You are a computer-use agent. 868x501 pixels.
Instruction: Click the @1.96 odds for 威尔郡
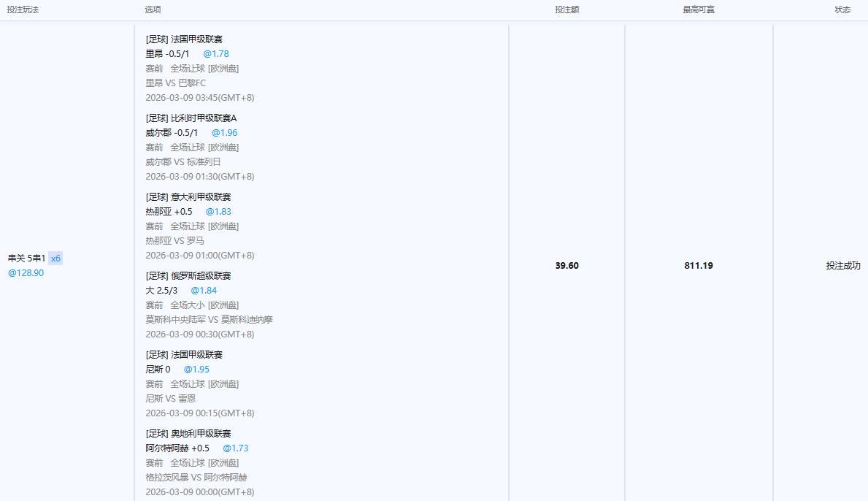(x=225, y=133)
